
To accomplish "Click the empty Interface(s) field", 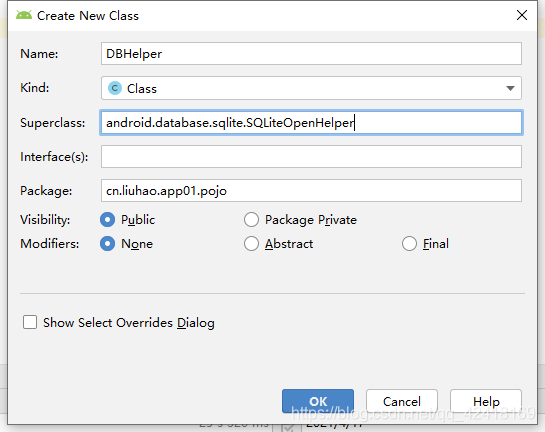I will [x=311, y=156].
